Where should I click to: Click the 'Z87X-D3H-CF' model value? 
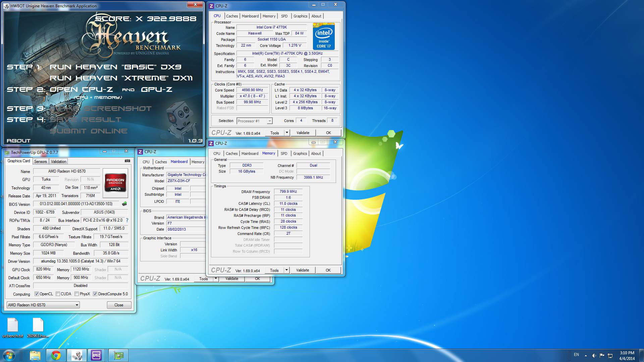coord(186,181)
